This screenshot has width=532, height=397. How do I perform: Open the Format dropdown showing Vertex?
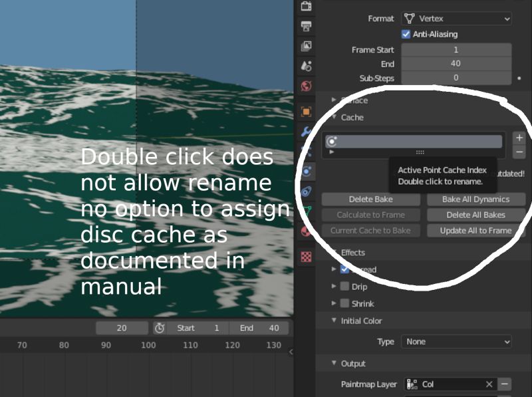(456, 18)
